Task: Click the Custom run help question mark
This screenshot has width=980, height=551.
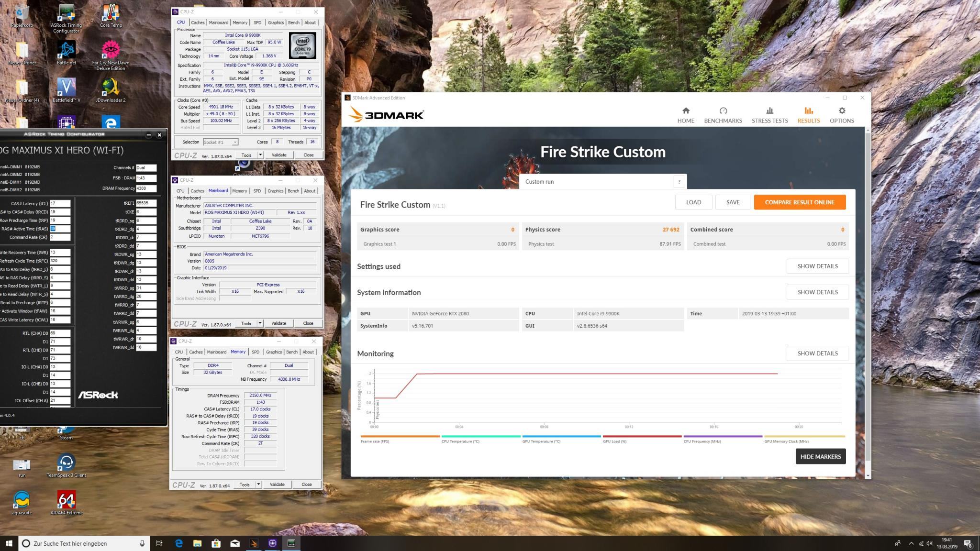Action: tap(679, 182)
